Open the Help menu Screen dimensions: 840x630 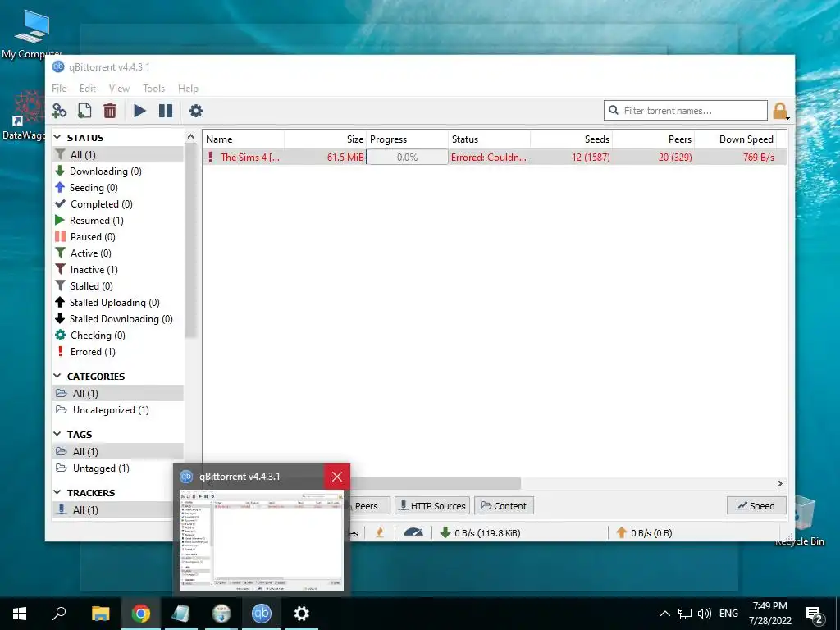click(x=188, y=89)
